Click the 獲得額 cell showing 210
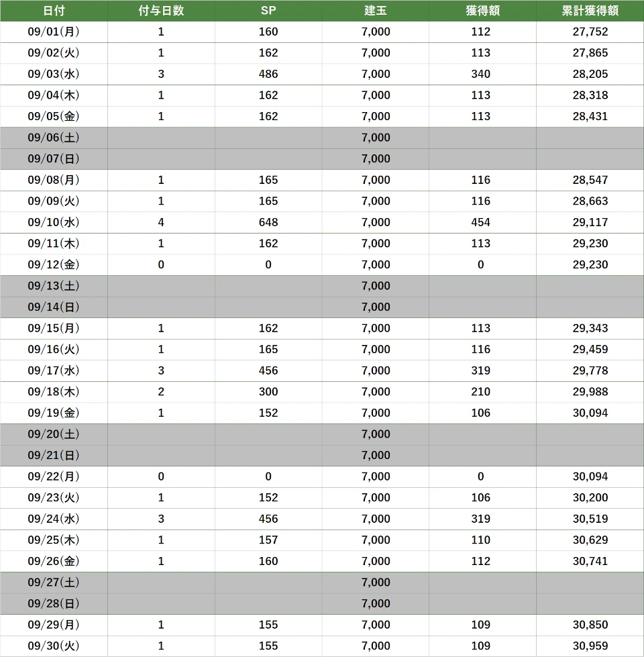 click(481, 391)
